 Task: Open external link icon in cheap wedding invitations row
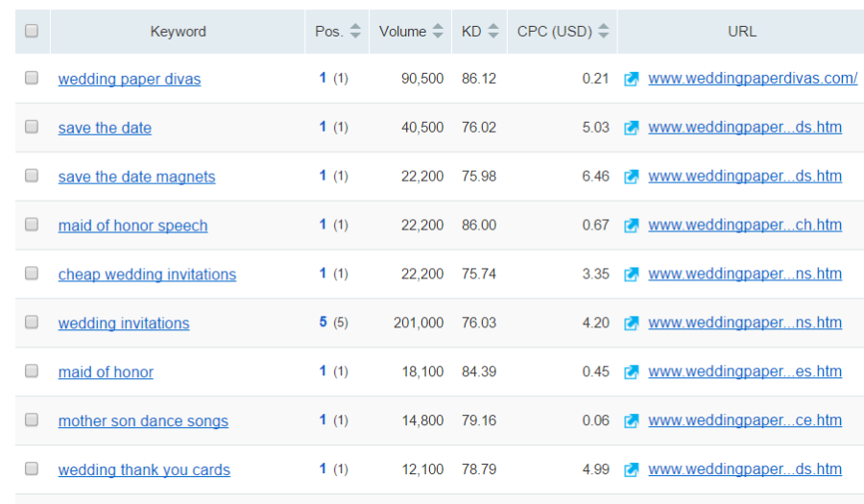[631, 274]
